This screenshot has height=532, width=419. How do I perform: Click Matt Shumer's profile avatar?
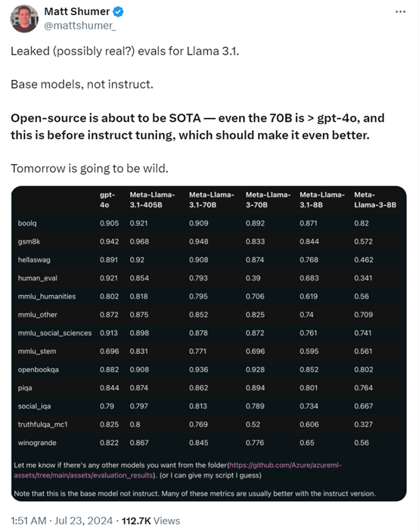(24, 19)
